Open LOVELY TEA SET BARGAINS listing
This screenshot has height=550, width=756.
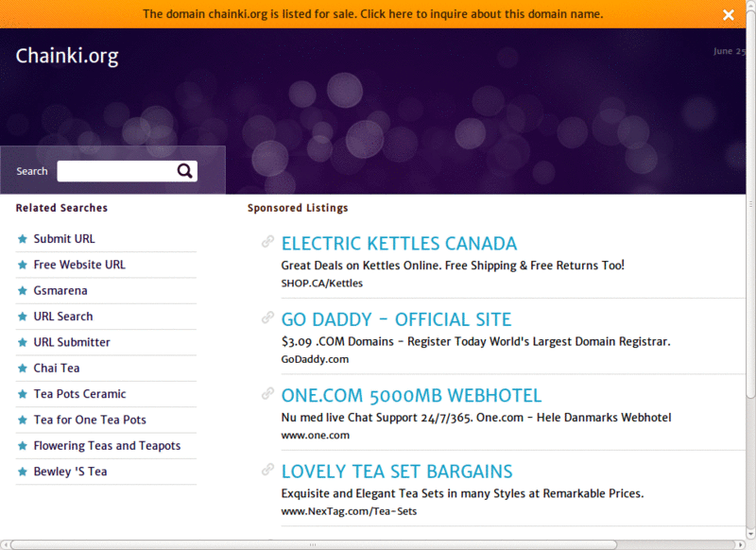click(x=397, y=472)
